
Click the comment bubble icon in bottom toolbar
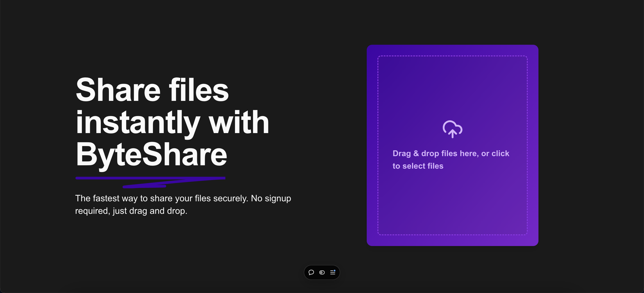pos(311,272)
